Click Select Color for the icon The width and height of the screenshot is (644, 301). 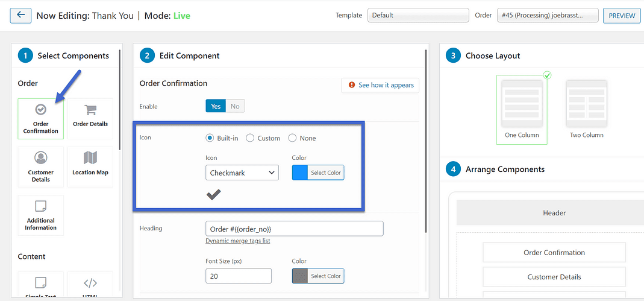(326, 173)
